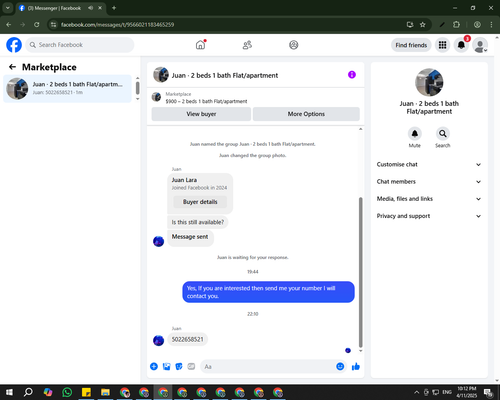Open the $900 2 beds 1 bath listing link
The width and height of the screenshot is (500, 400).
(206, 101)
